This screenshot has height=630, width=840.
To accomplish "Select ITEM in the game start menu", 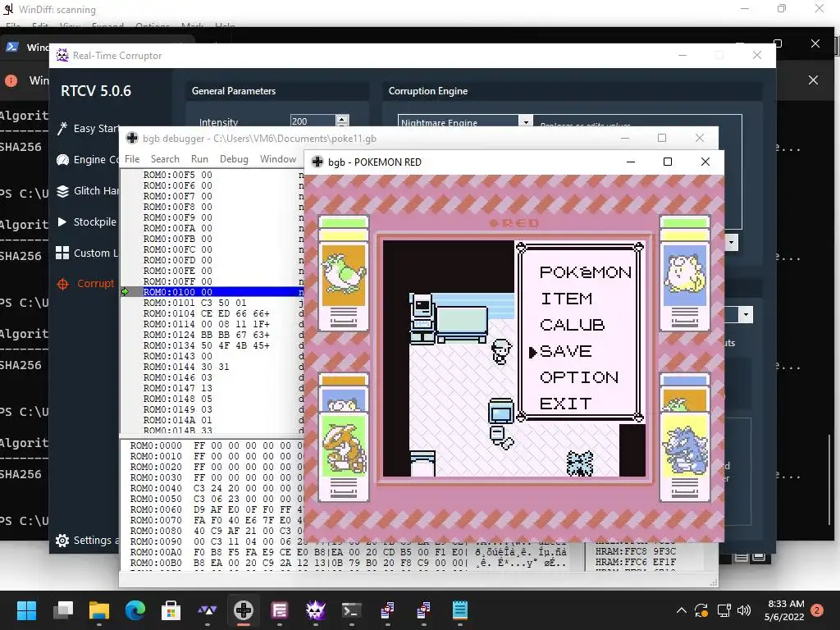I will click(566, 299).
